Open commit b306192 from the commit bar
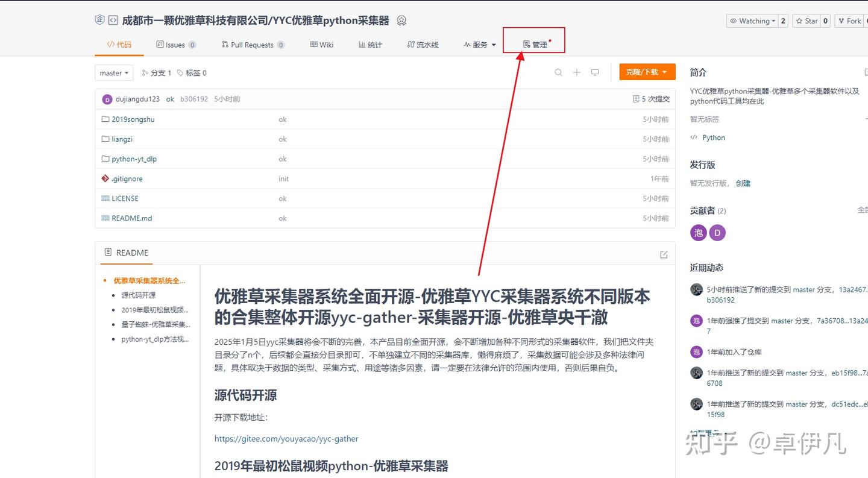 [x=194, y=98]
